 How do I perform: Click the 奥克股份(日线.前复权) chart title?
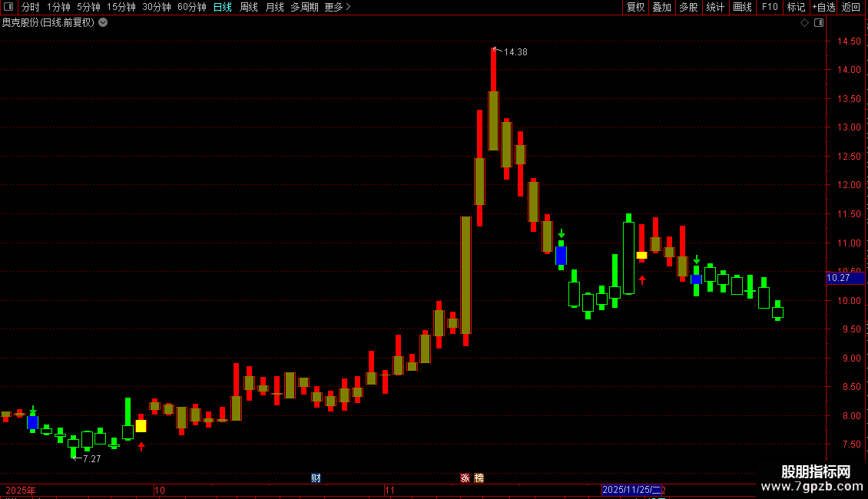coord(48,23)
